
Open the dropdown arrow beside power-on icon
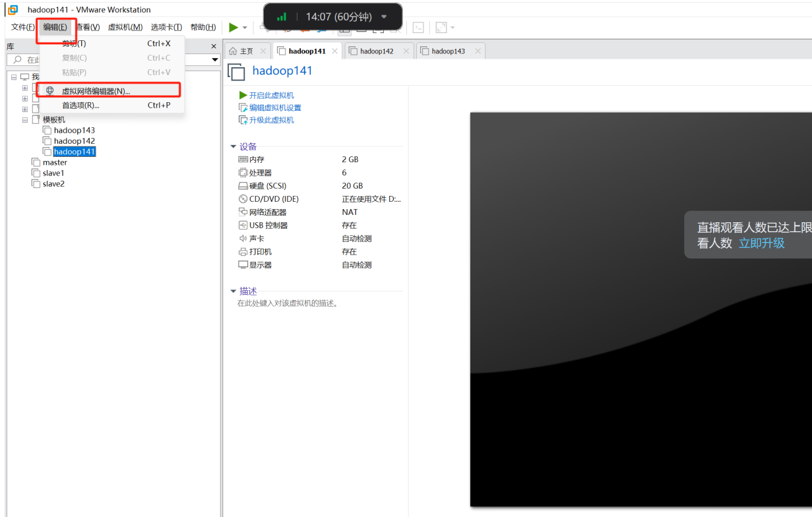coord(245,28)
